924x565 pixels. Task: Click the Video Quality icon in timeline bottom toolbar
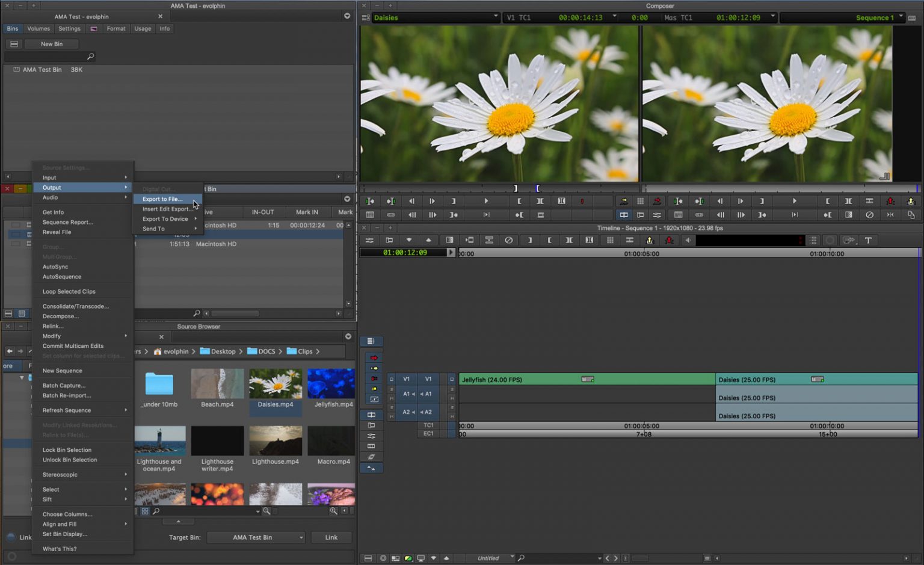pyautogui.click(x=410, y=558)
